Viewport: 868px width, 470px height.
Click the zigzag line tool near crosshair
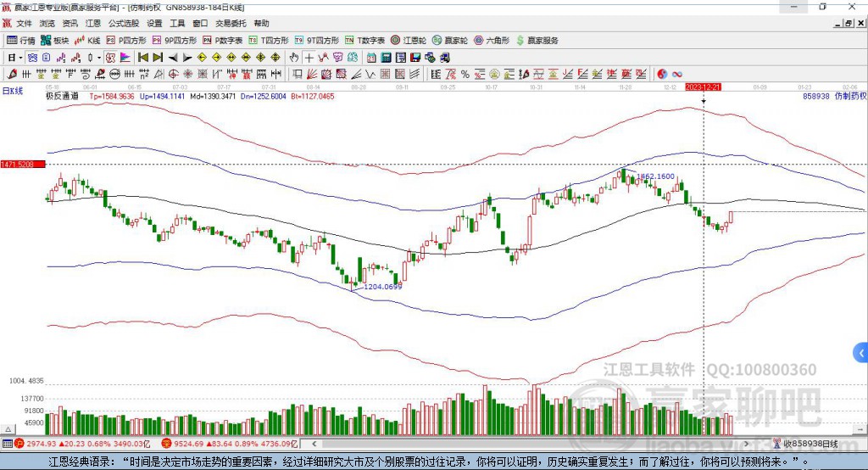point(323,58)
